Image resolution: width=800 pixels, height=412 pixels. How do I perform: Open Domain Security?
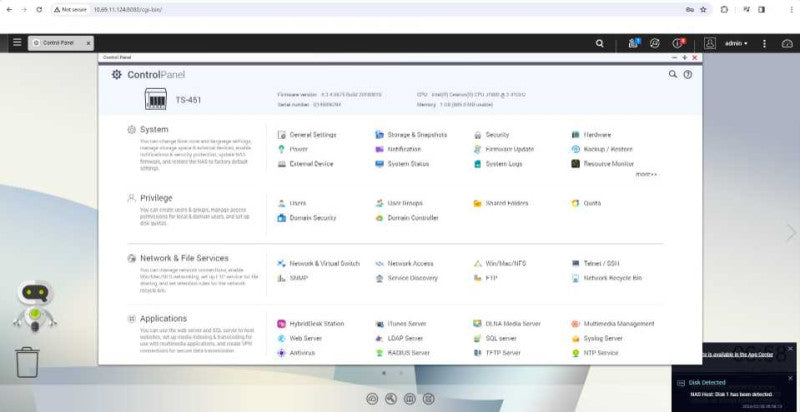tap(307, 218)
